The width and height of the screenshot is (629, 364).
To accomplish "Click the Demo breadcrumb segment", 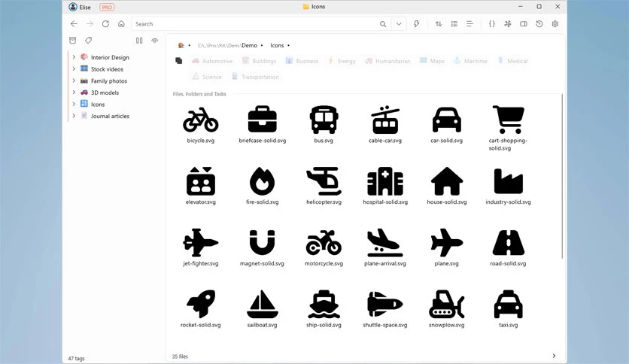I will [x=249, y=45].
